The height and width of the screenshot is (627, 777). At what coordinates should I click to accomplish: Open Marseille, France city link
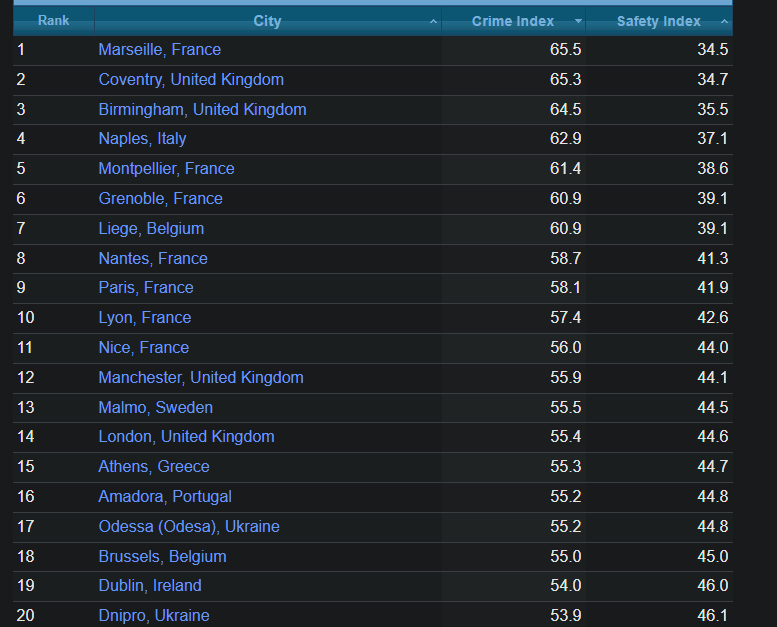(x=160, y=50)
